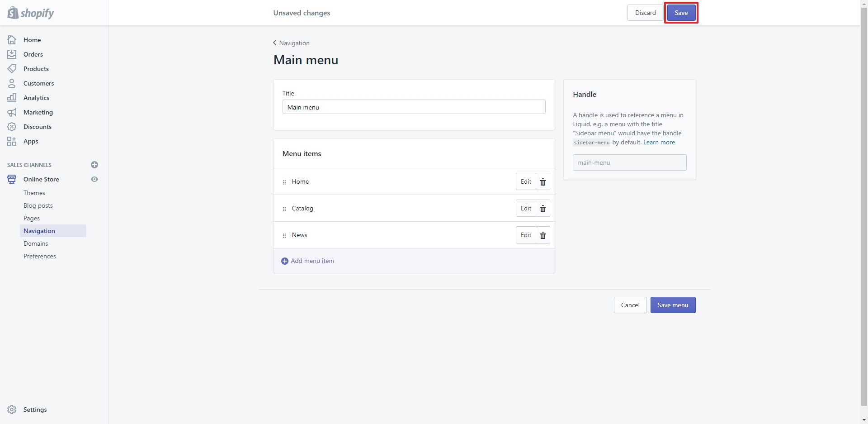Delete the Home menu item with trash icon
This screenshot has height=424, width=868.
pyautogui.click(x=543, y=182)
